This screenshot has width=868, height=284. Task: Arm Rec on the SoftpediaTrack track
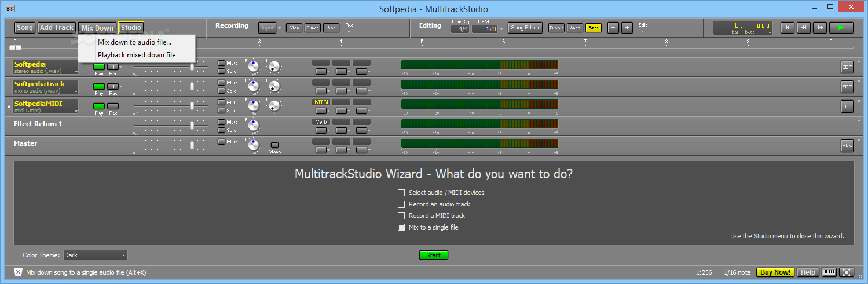click(113, 86)
